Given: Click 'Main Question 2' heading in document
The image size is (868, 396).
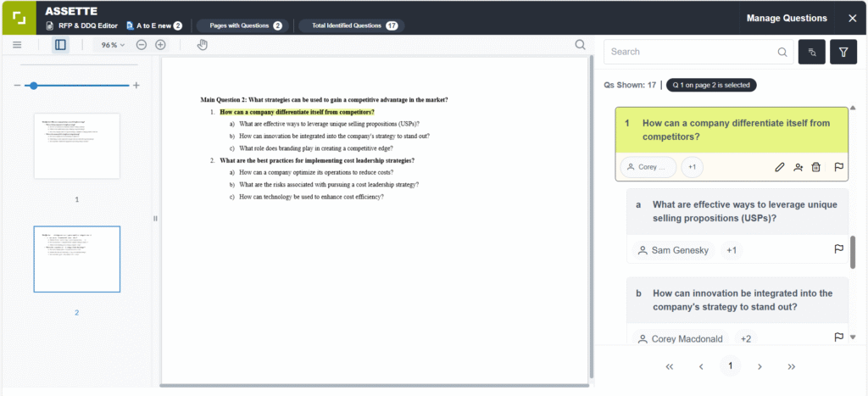Looking at the screenshot, I should tap(324, 100).
